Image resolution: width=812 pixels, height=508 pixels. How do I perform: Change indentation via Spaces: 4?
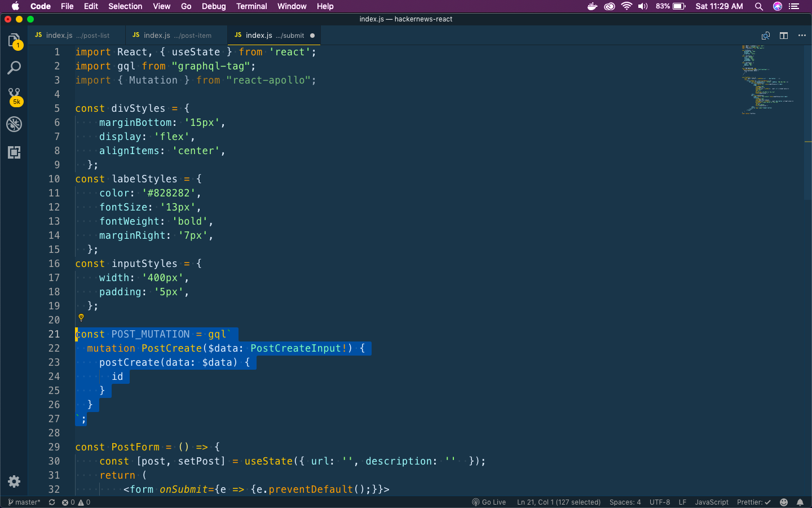(625, 502)
